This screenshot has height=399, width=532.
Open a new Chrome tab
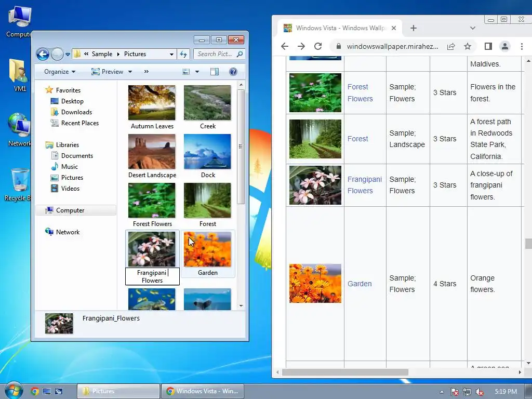point(413,28)
